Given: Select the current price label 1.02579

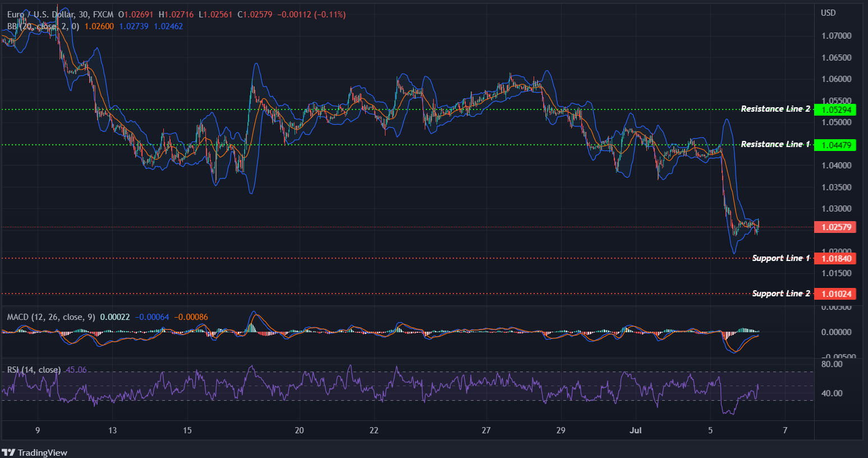Looking at the screenshot, I should (835, 227).
